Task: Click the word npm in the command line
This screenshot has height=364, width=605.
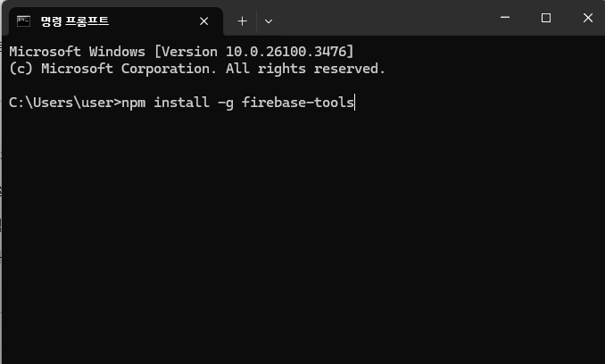Action: tap(134, 103)
